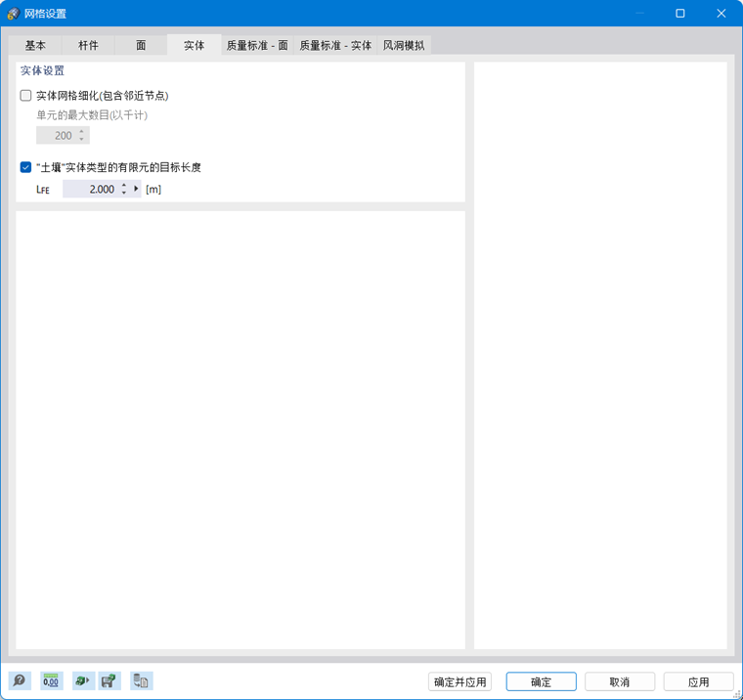
Task: Click the 单元的最大数目(以千计) label
Action: pos(92,115)
